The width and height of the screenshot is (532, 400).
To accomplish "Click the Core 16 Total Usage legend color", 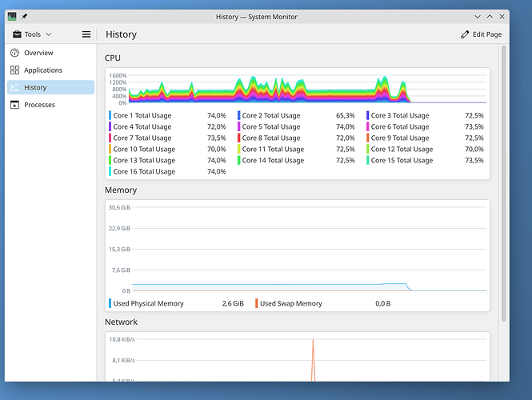I will coord(110,171).
